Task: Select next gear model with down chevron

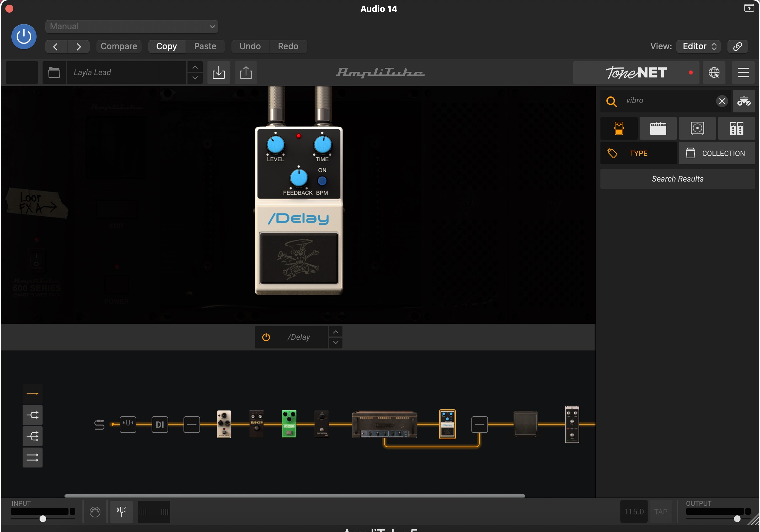Action: coord(336,342)
